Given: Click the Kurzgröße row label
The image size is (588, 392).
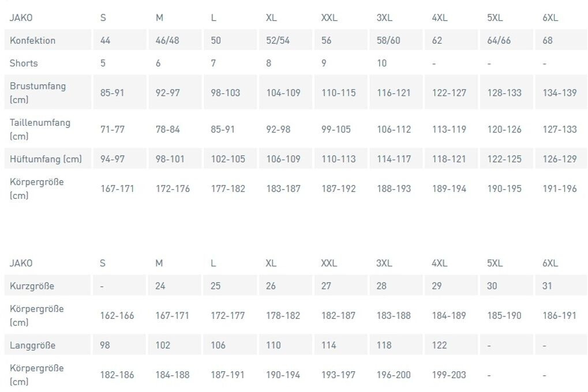Looking at the screenshot, I should pyautogui.click(x=32, y=286).
